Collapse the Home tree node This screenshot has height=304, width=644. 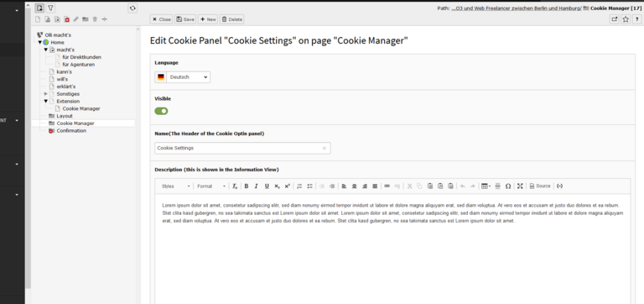[x=40, y=42]
